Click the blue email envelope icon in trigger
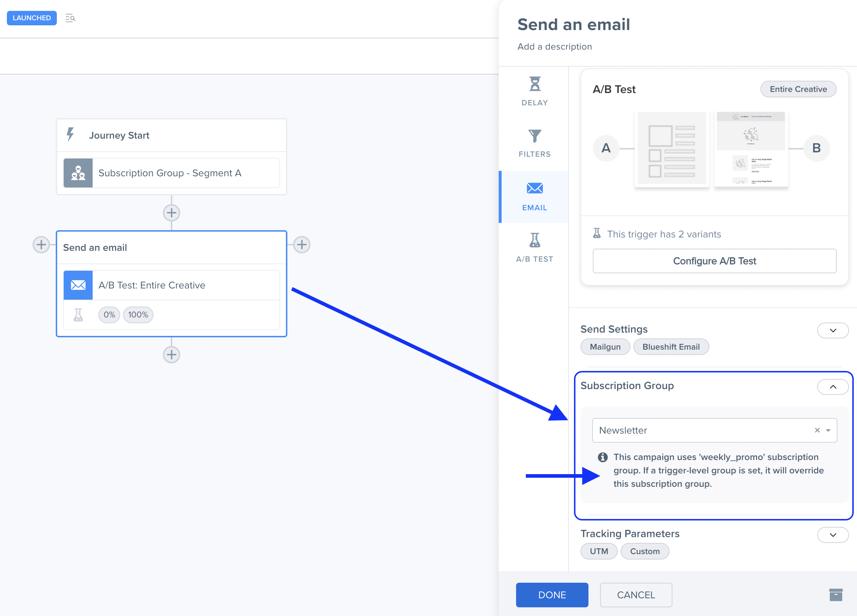The image size is (857, 616). coord(78,285)
